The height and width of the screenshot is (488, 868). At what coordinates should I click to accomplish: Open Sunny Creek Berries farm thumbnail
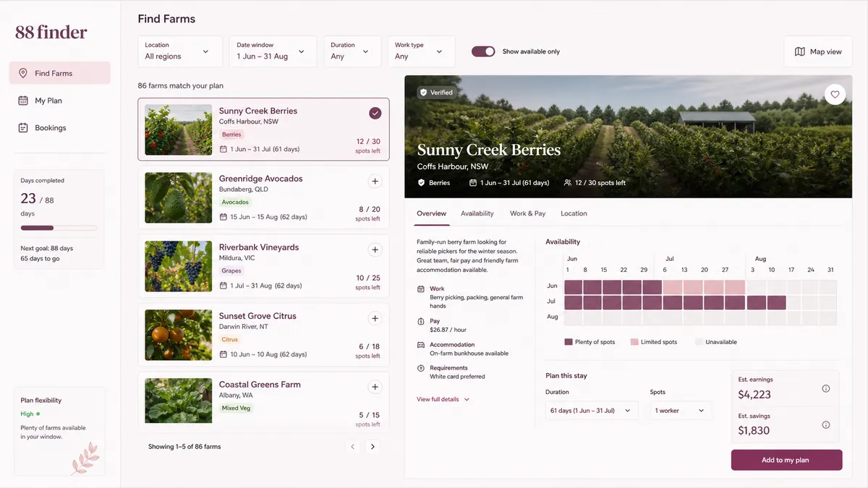178,129
